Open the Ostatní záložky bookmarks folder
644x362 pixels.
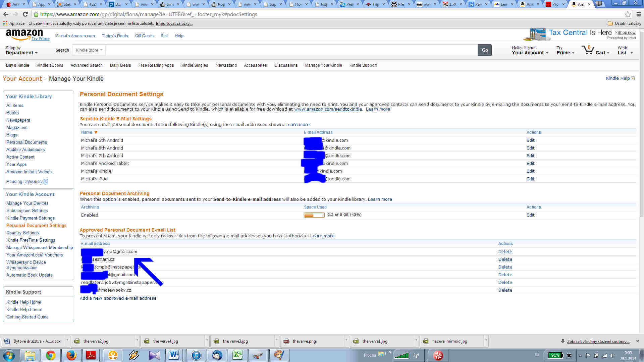coord(625,23)
